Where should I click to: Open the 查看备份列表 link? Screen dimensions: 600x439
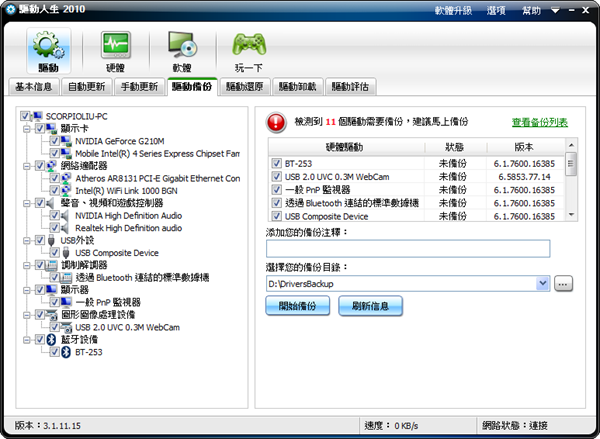(540, 122)
